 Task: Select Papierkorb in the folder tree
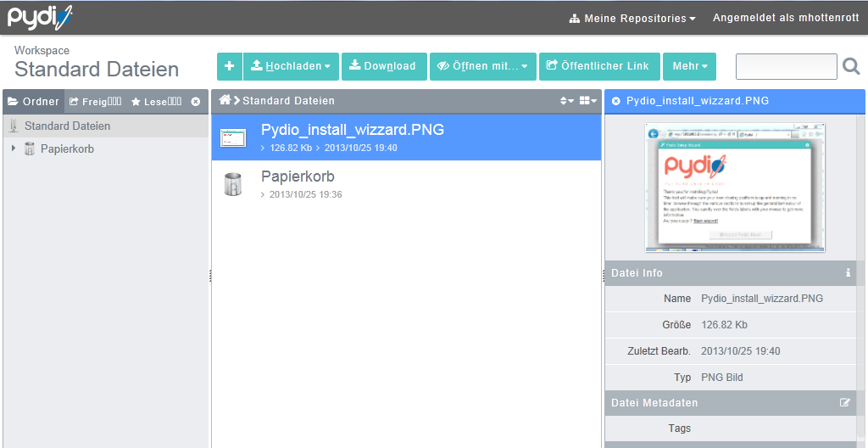tap(67, 149)
